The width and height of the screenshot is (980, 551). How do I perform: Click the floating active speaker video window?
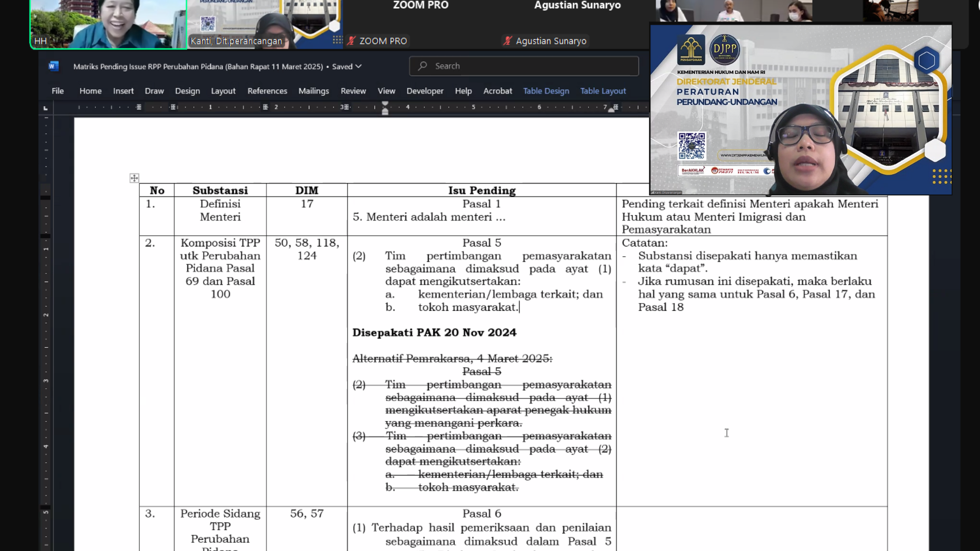pos(801,110)
